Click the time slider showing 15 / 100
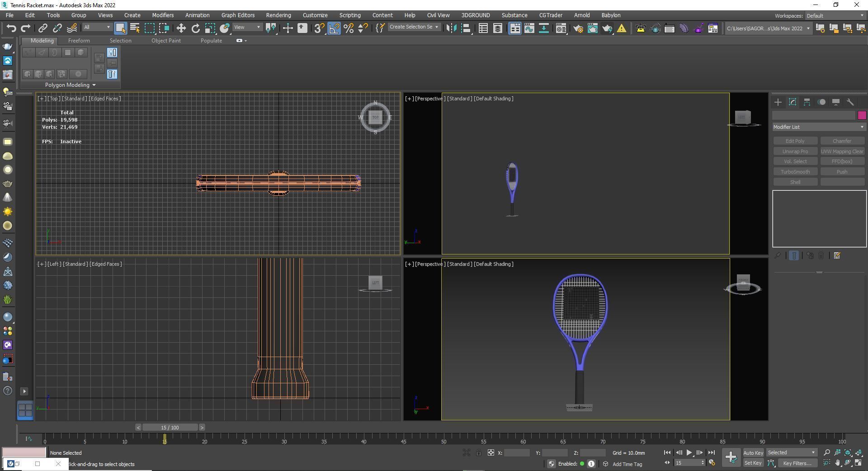Screen dimensions: 868x471 point(170,428)
